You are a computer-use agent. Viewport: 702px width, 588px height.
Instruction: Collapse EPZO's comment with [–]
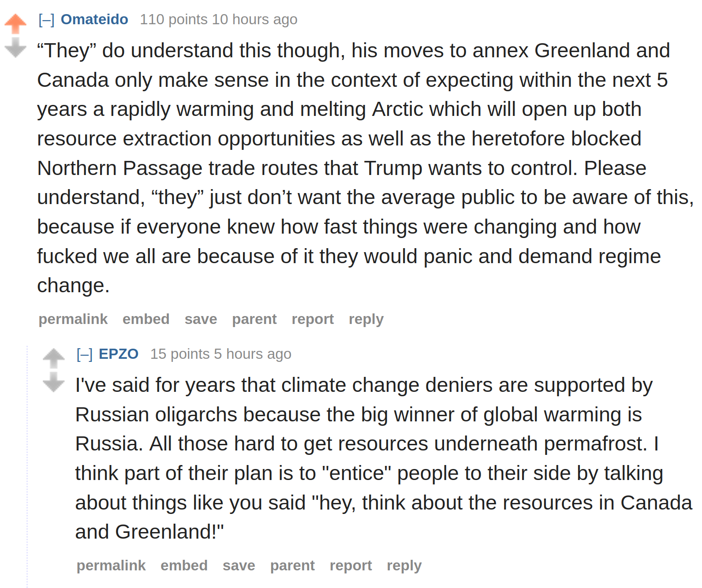[x=84, y=354]
